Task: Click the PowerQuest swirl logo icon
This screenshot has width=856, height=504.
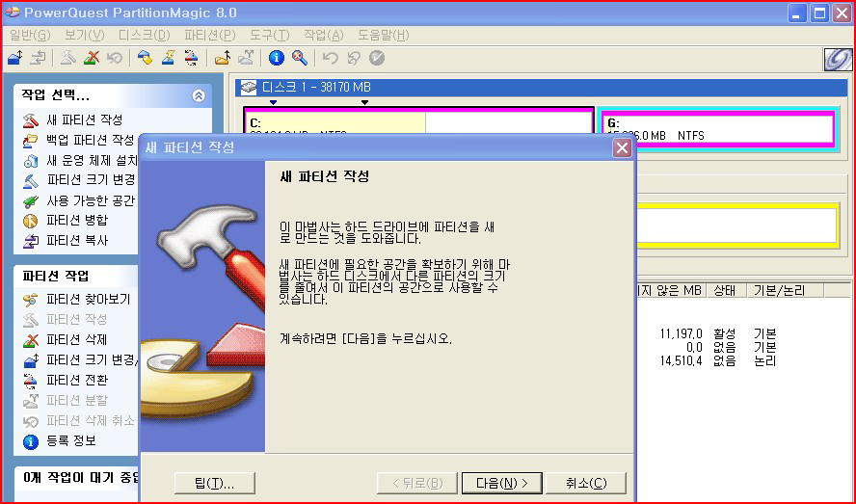Action: tap(838, 59)
